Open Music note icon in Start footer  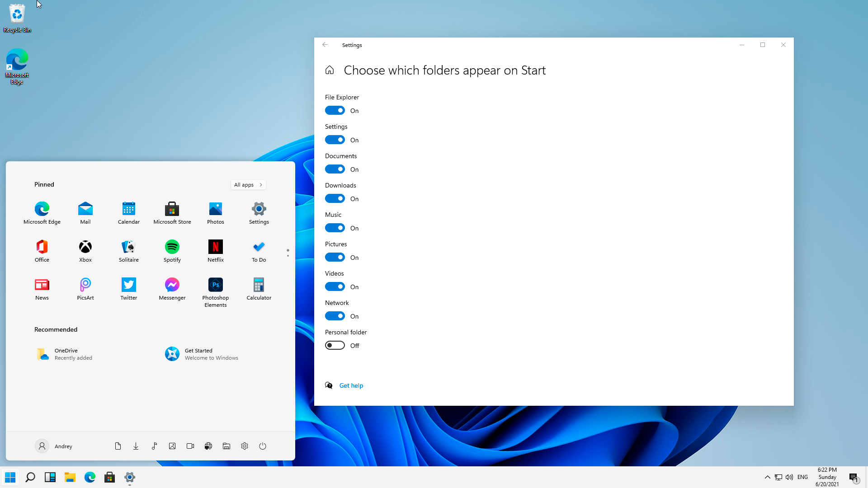tap(154, 446)
